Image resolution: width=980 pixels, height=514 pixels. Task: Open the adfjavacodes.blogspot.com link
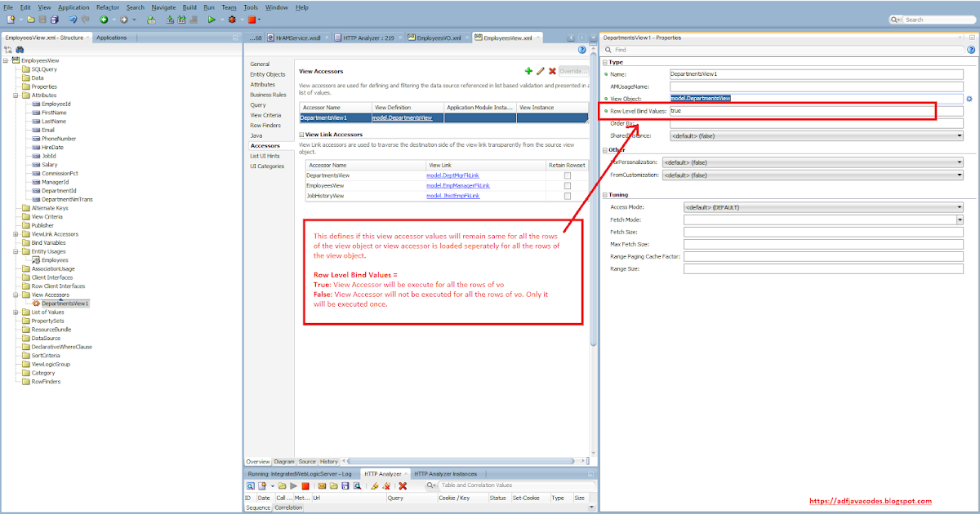tap(871, 501)
